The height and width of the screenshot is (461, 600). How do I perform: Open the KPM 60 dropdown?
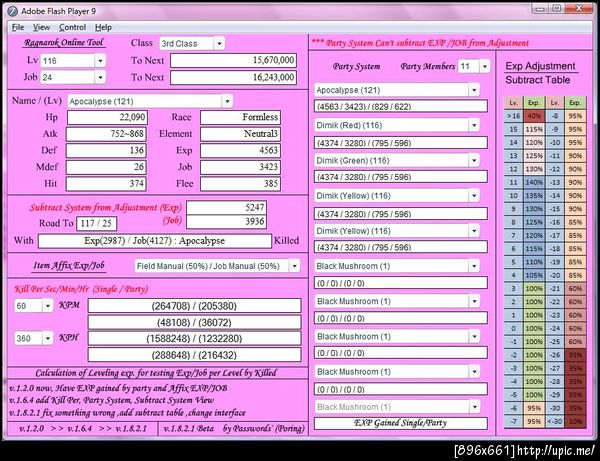point(47,306)
